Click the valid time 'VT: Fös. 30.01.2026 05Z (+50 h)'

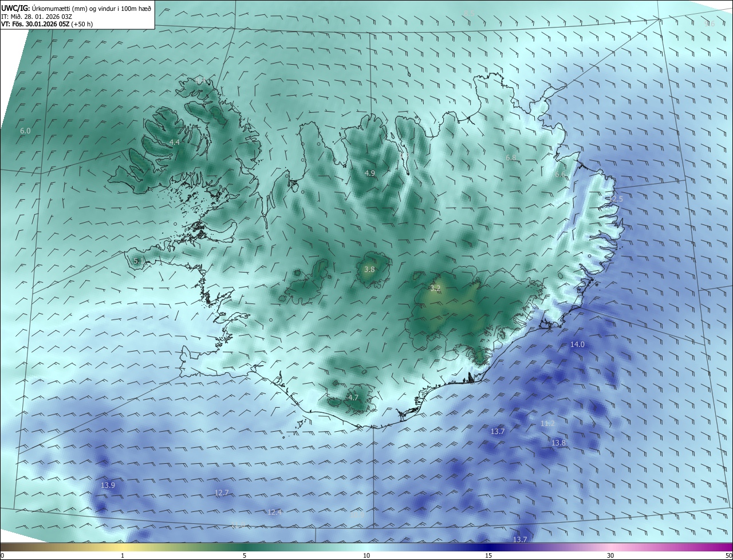coord(47,24)
